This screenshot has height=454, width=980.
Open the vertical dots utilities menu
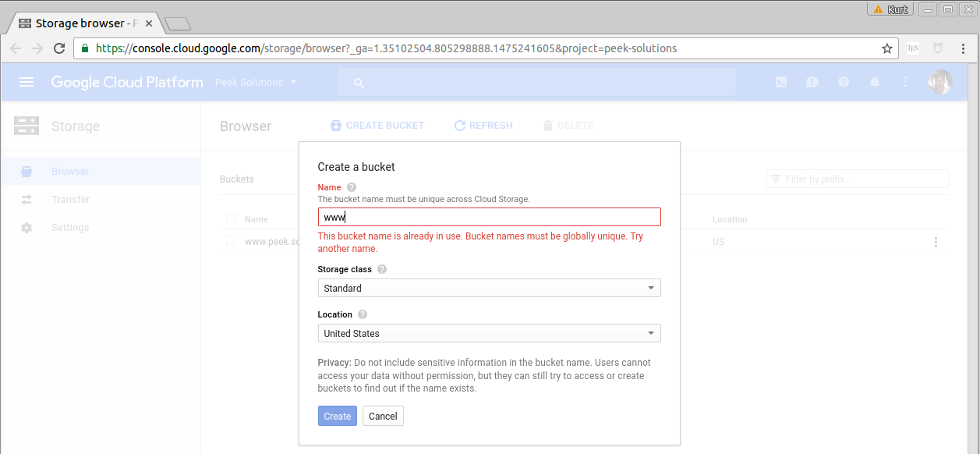pyautogui.click(x=905, y=82)
